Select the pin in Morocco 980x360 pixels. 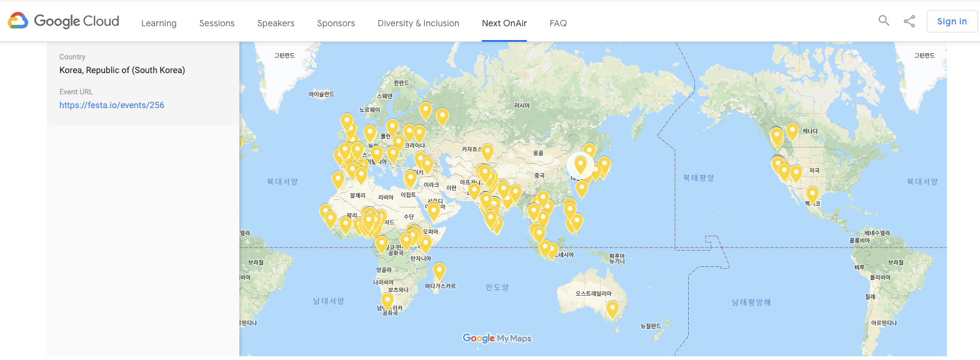pyautogui.click(x=338, y=180)
